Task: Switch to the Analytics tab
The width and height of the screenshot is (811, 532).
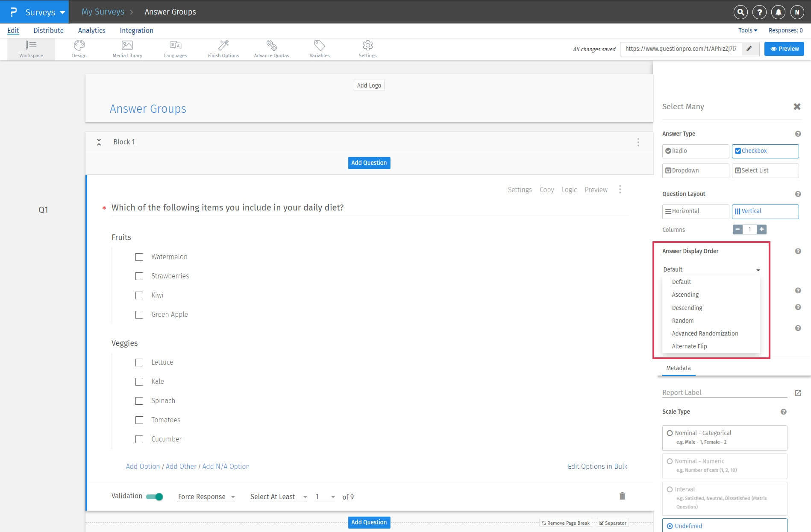Action: (91, 30)
